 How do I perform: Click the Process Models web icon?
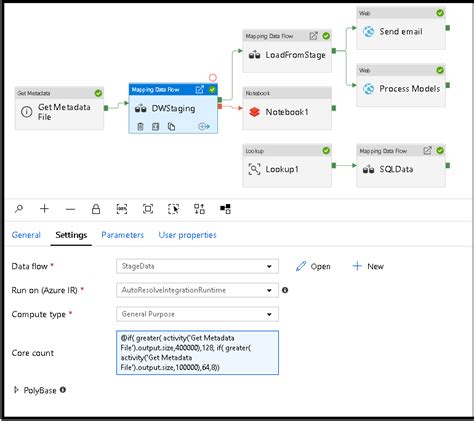(x=368, y=89)
